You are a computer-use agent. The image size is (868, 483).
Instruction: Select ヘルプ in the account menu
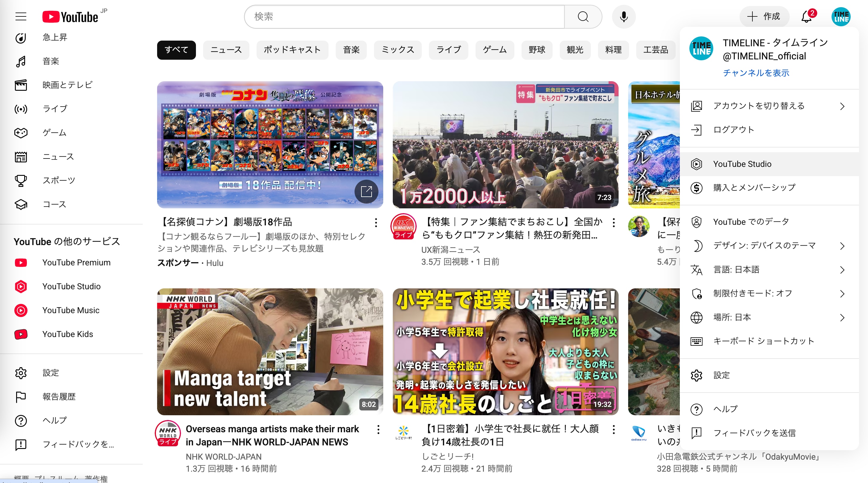point(769,410)
